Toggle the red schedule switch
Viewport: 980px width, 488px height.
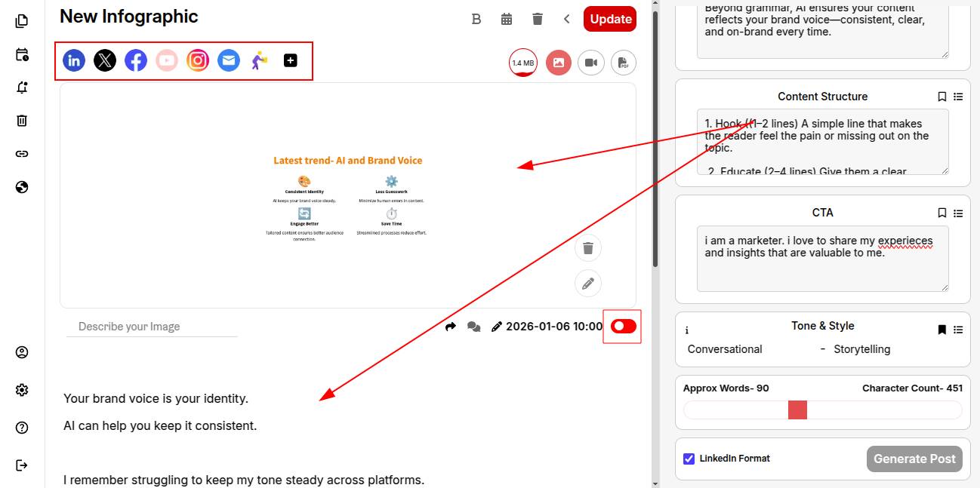click(623, 326)
